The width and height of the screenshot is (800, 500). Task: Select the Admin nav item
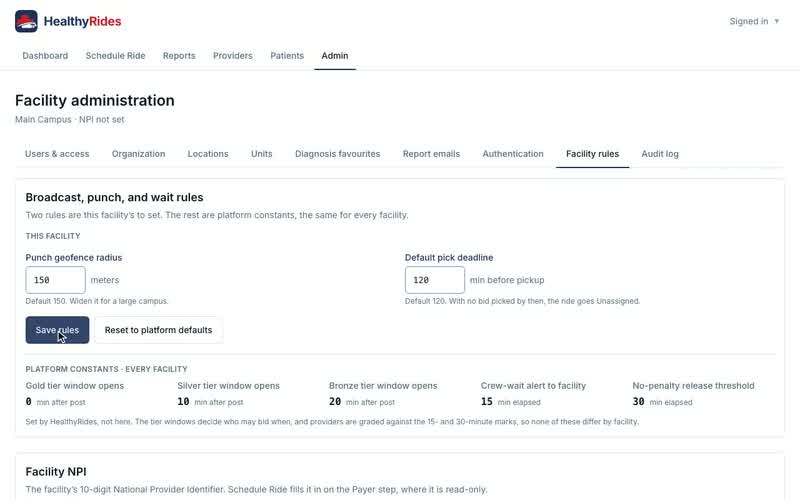pyautogui.click(x=335, y=56)
